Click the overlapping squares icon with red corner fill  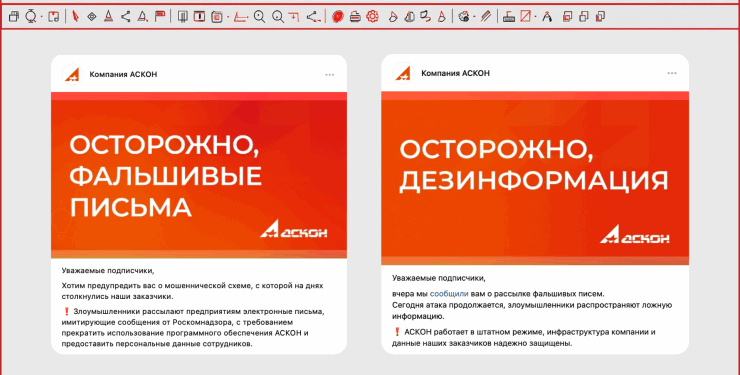(x=567, y=17)
